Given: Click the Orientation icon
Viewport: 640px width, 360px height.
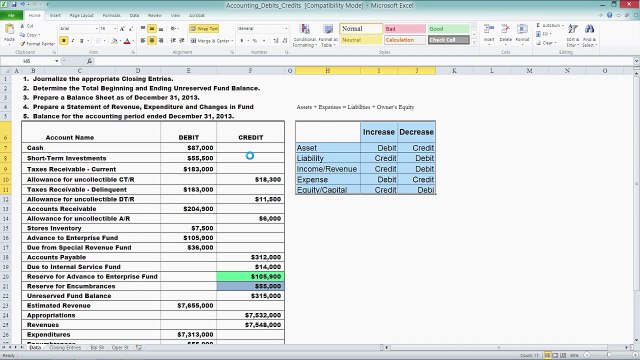Looking at the screenshot, I should click(174, 29).
